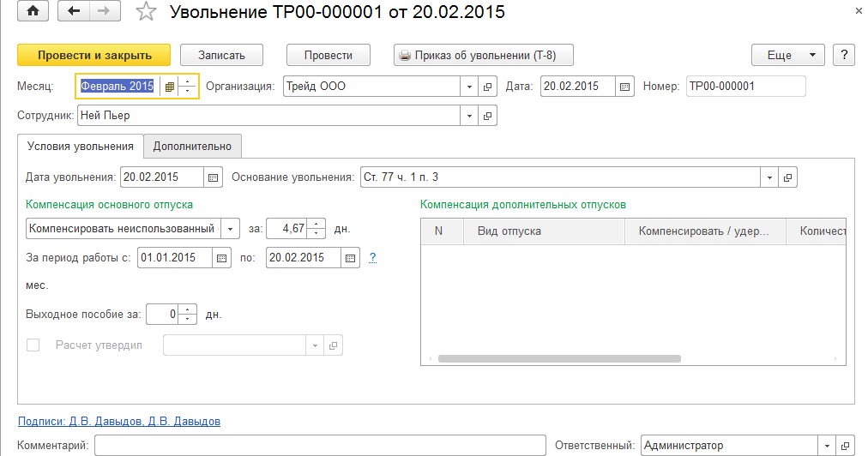
Task: Toggle the 'Расчет утвердил' checkbox
Action: point(33,345)
